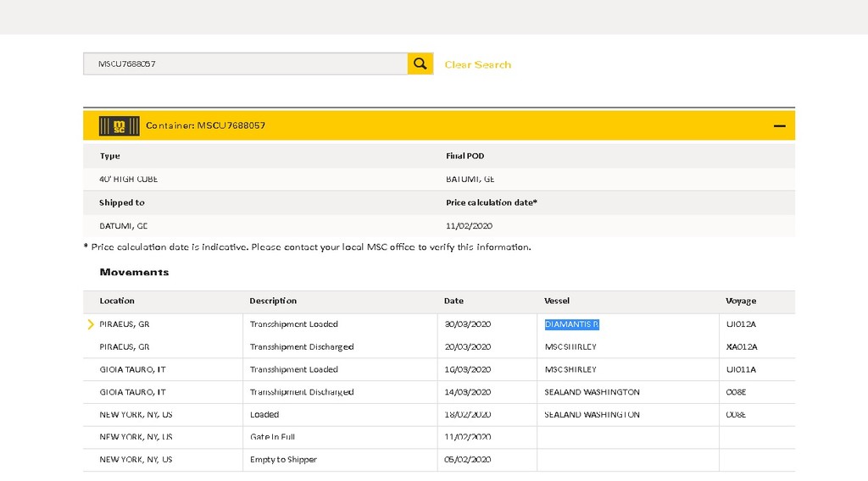Click date 05/02/2020 cell

coord(468,460)
